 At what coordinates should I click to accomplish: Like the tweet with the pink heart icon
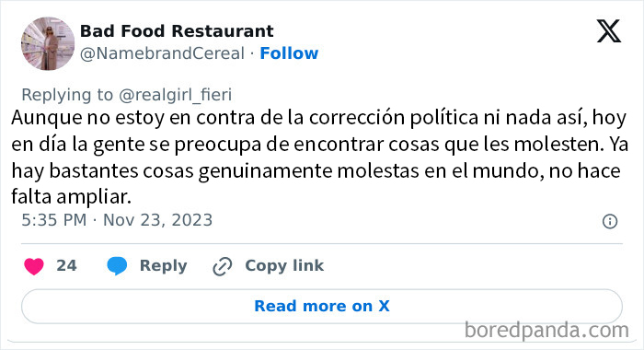tap(34, 266)
